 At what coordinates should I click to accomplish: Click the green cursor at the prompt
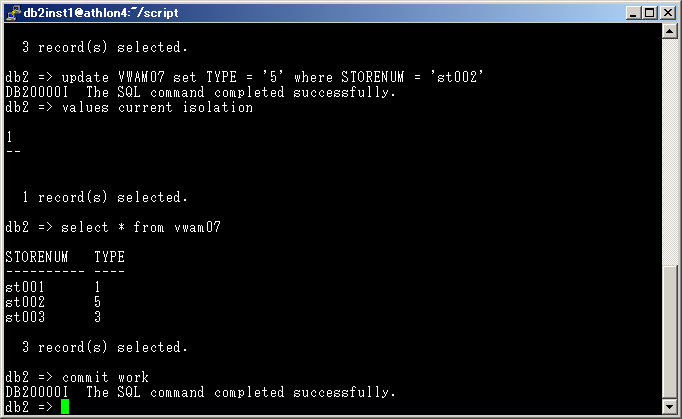click(x=65, y=407)
